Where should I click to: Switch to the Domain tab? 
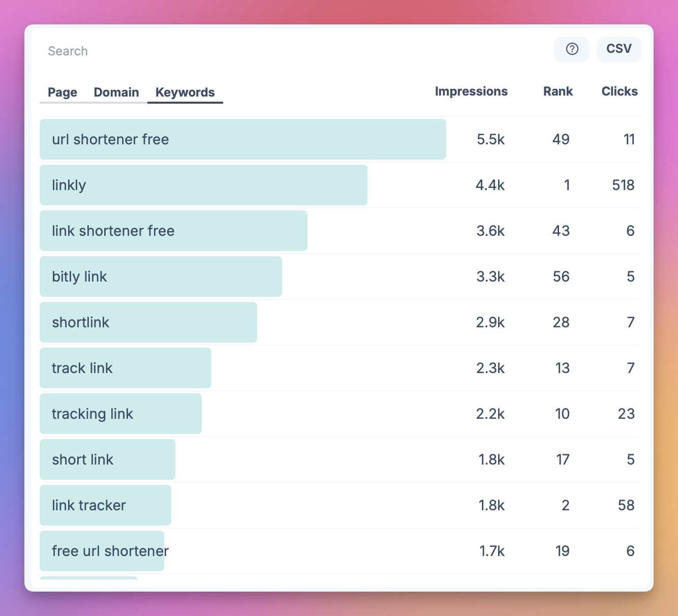tap(116, 93)
